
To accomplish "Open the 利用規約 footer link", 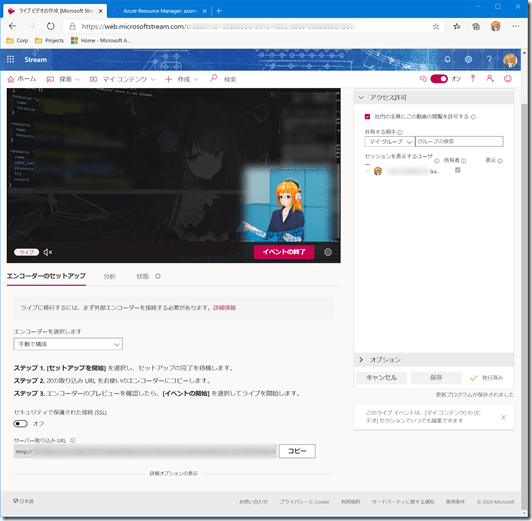I will click(x=350, y=502).
